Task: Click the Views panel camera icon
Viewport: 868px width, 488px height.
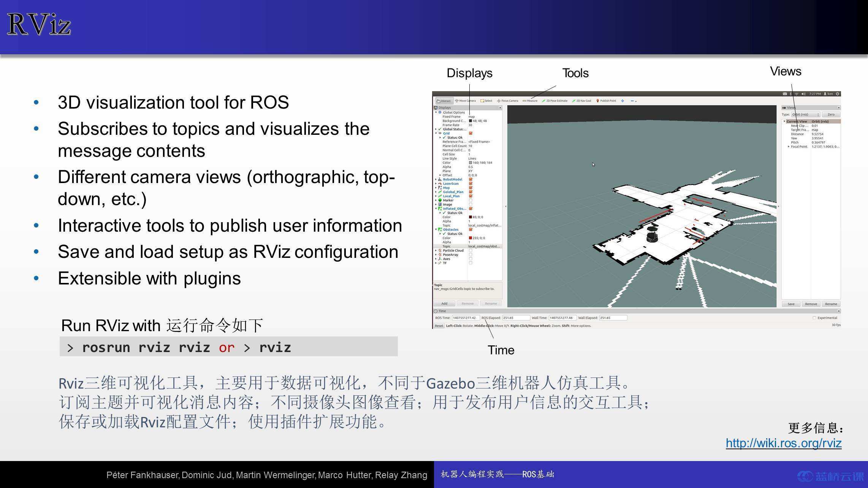Action: 784,108
